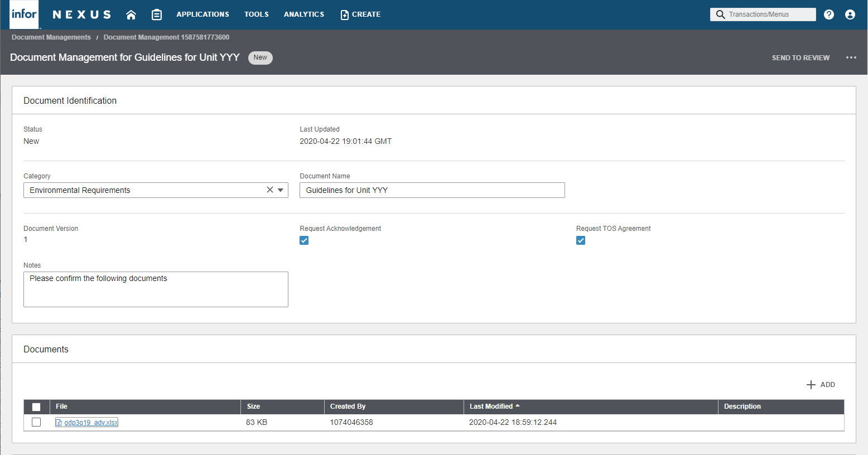Disable Request TOS Agreement
Image resolution: width=868 pixels, height=455 pixels.
pos(581,240)
